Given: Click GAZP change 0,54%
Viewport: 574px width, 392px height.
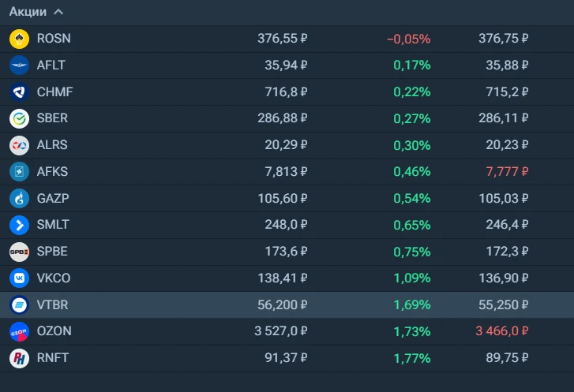Looking at the screenshot, I should pyautogui.click(x=412, y=198).
